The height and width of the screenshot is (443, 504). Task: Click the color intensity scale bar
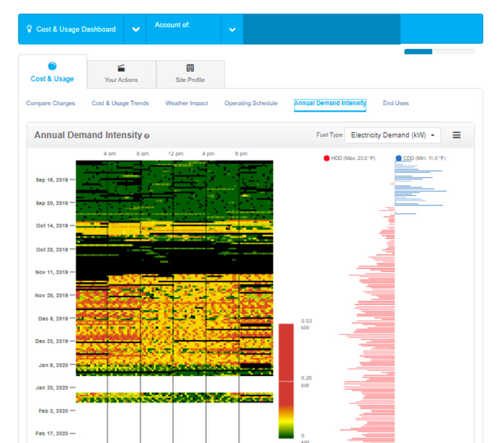pos(286,381)
